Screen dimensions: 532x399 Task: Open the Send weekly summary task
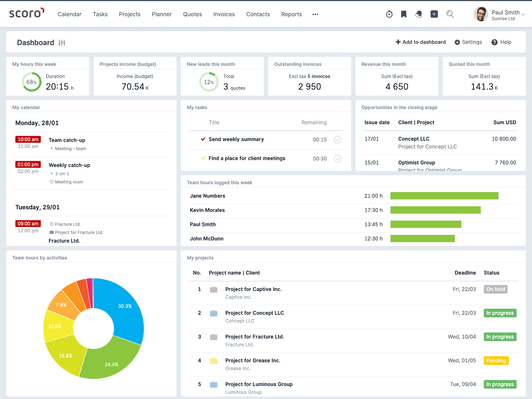tap(236, 139)
